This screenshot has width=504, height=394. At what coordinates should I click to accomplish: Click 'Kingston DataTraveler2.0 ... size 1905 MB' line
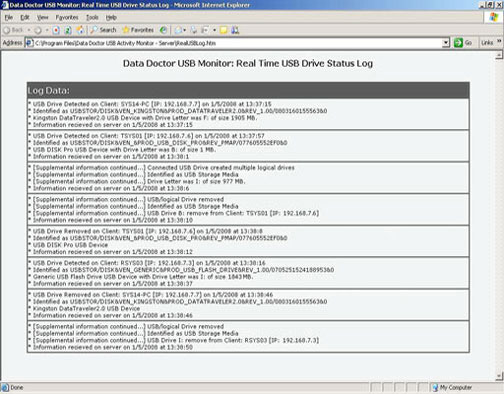(143, 118)
